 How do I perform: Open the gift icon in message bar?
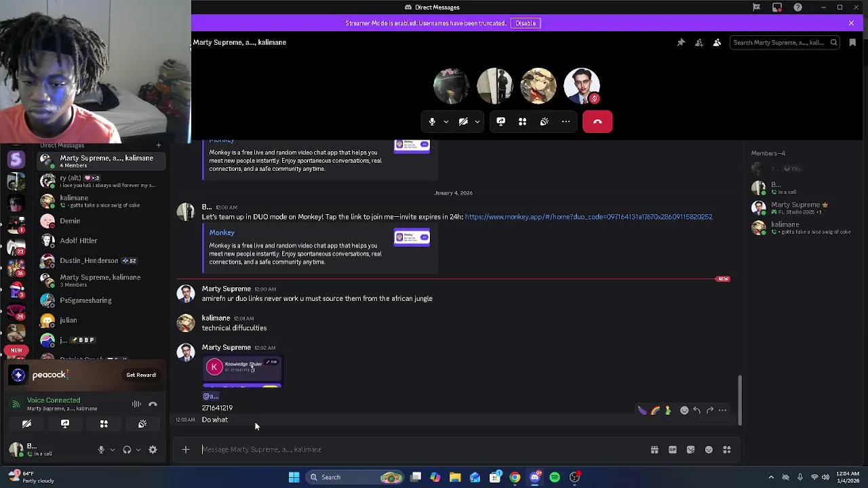[x=654, y=449]
